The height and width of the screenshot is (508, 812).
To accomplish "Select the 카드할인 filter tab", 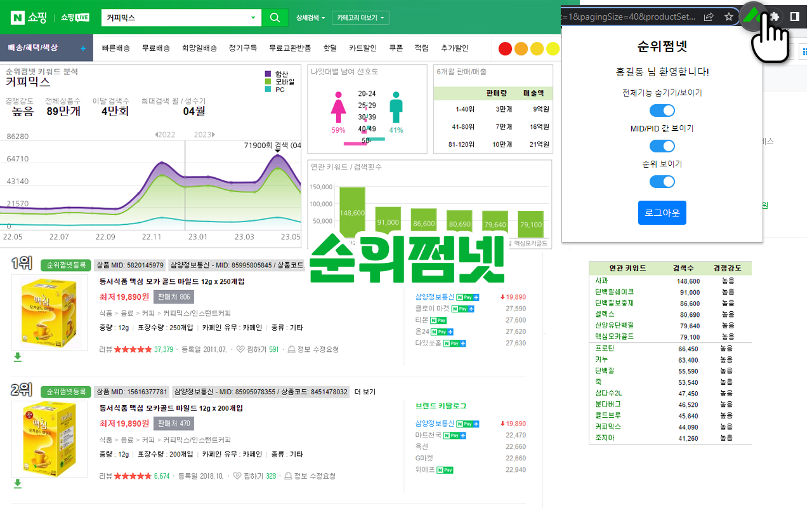I will [363, 48].
